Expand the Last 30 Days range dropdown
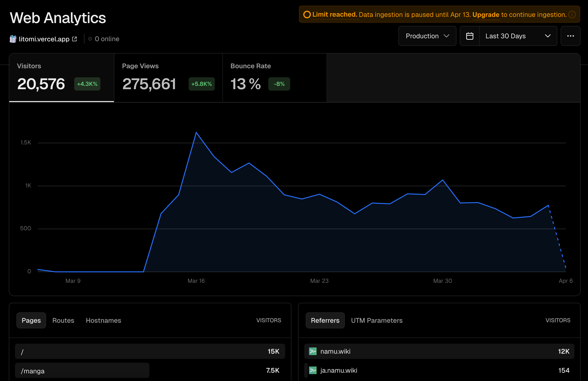This screenshot has height=381, width=588. coord(518,36)
